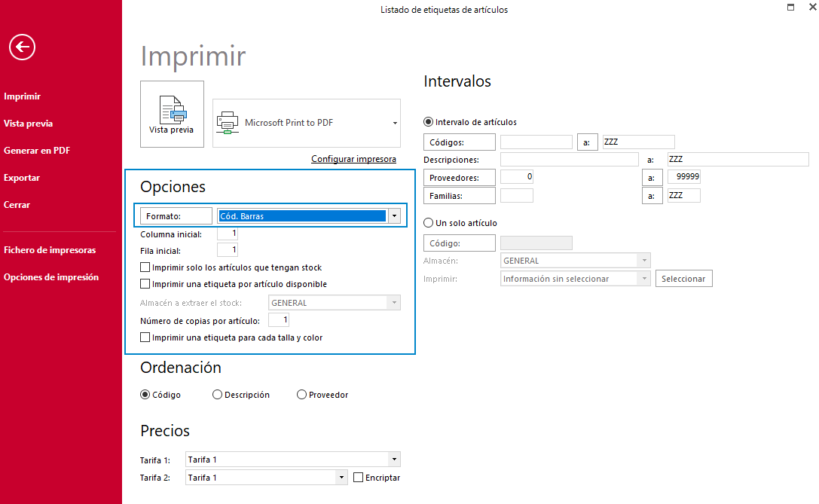
Task: Click the starting Familias input field
Action: point(517,195)
